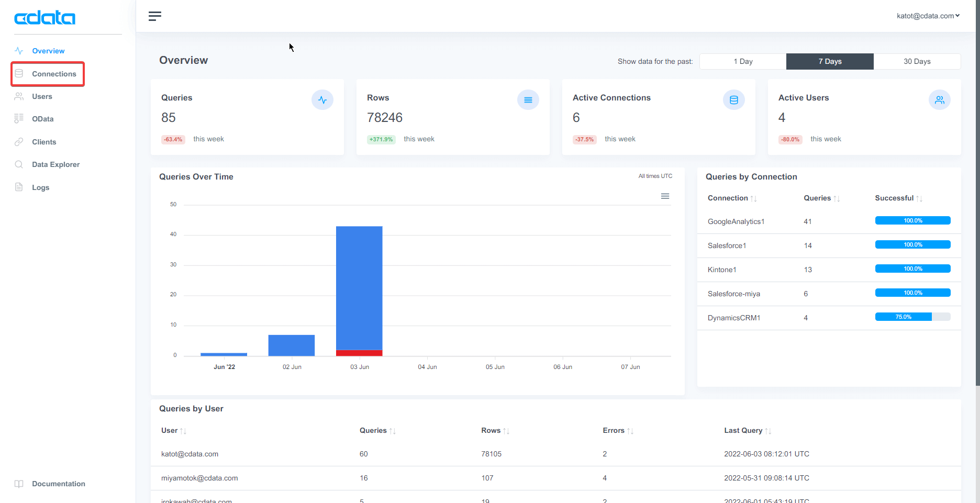Click the Queries card pulse icon
The height and width of the screenshot is (503, 980).
(322, 100)
